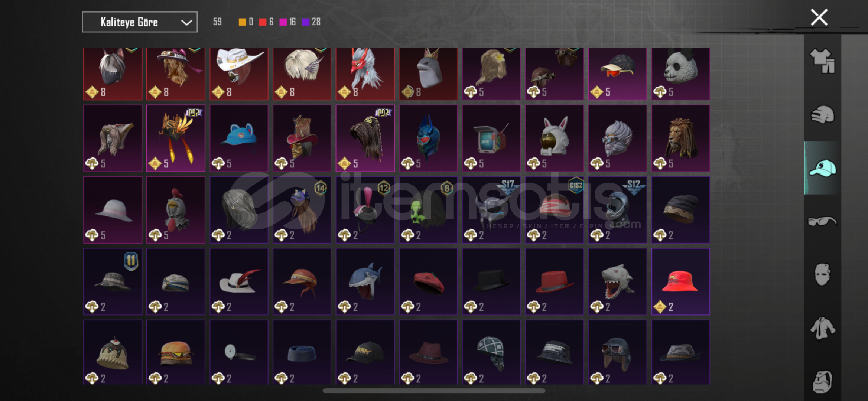The height and width of the screenshot is (401, 868).
Task: Select the helmet category icon
Action: tap(822, 114)
